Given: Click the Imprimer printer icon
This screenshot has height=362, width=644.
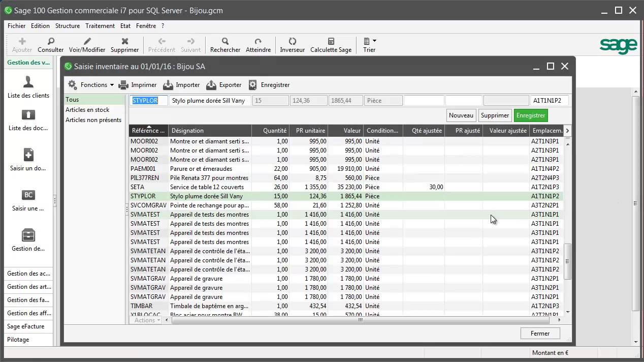Looking at the screenshot, I should [x=123, y=85].
